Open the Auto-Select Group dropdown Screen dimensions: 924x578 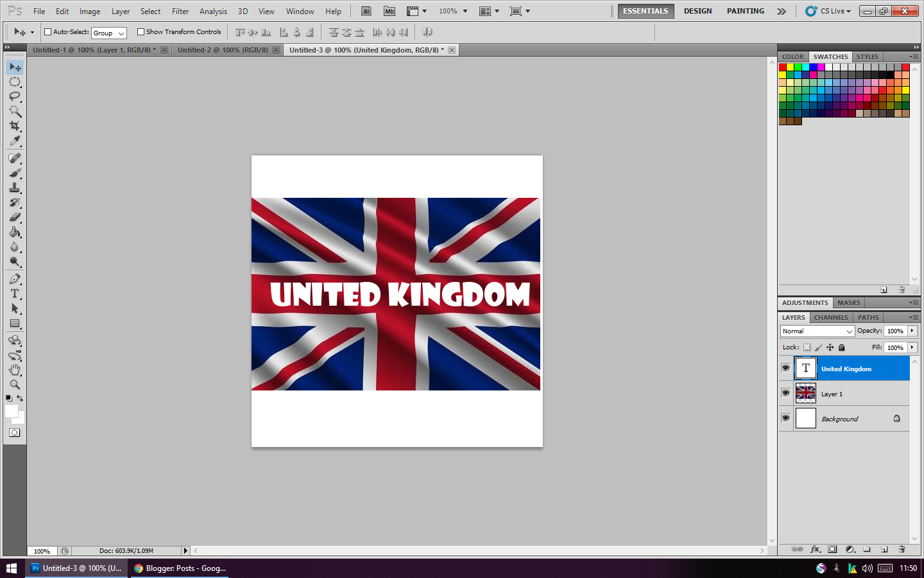[109, 33]
